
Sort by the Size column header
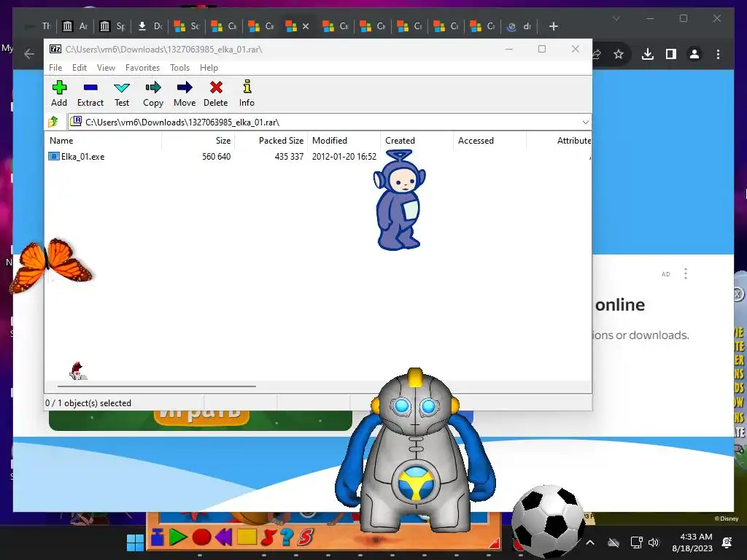(198, 141)
